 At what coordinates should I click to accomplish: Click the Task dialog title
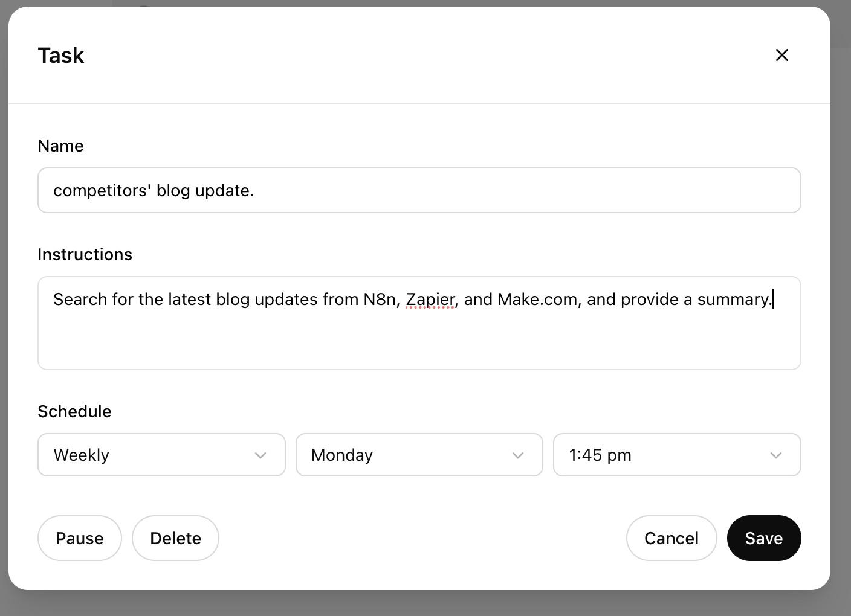click(x=60, y=56)
